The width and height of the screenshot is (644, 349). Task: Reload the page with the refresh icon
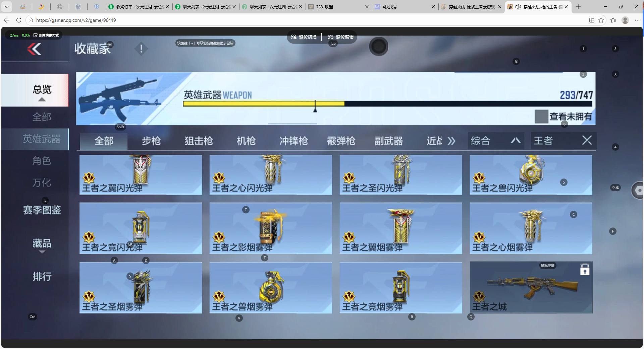(x=19, y=20)
